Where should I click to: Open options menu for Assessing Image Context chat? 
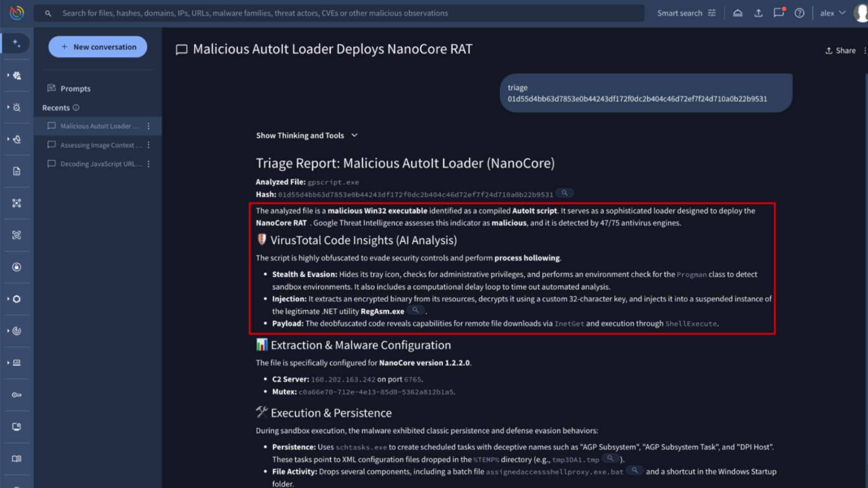(149, 145)
